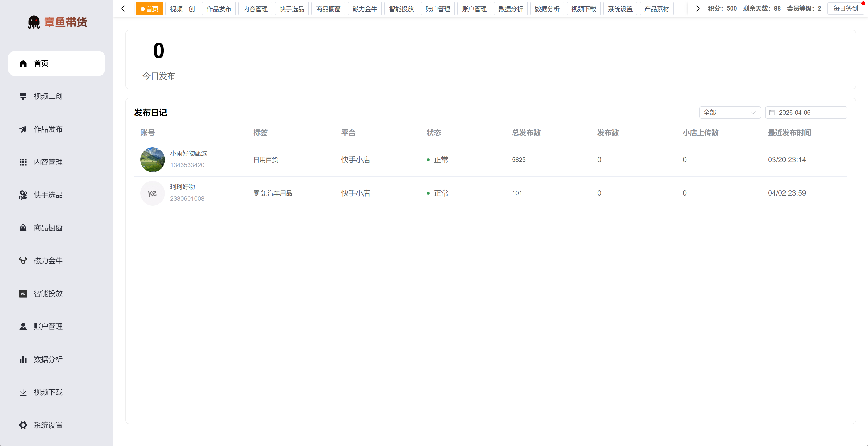Click the 珂珂好物 Ke avatar
The image size is (868, 446).
tap(152, 193)
